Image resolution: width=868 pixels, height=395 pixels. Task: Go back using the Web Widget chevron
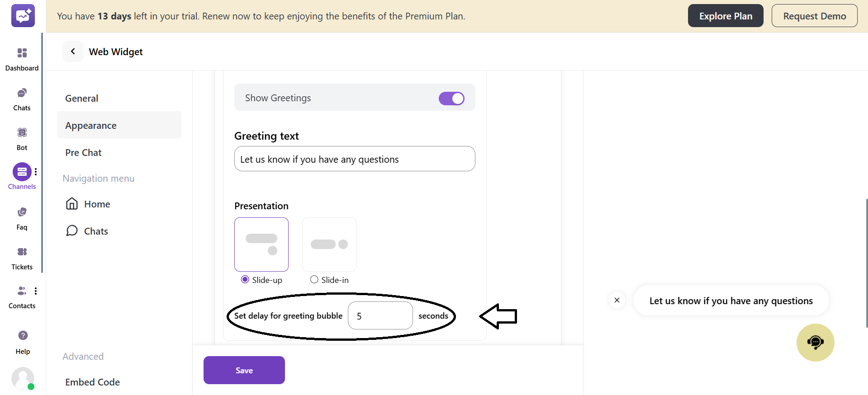73,52
